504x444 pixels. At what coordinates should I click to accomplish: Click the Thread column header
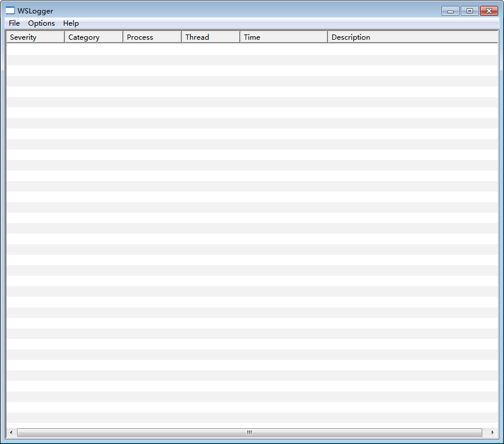(x=211, y=37)
